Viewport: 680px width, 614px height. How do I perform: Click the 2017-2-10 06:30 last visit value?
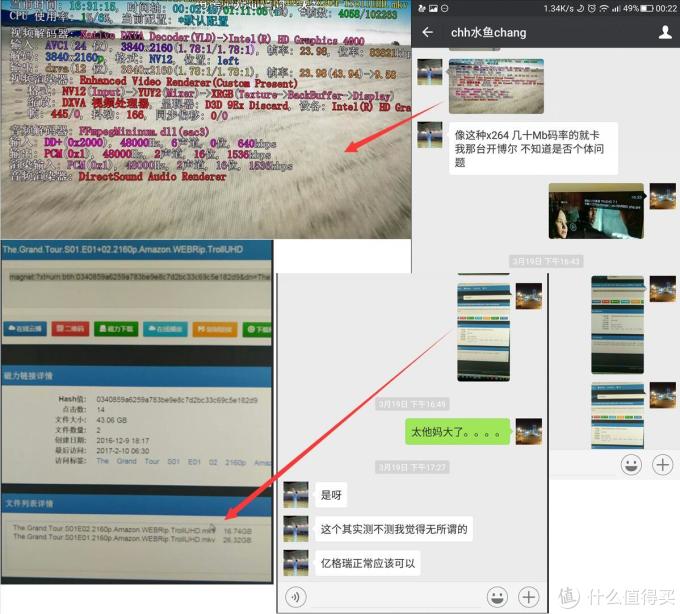123,451
